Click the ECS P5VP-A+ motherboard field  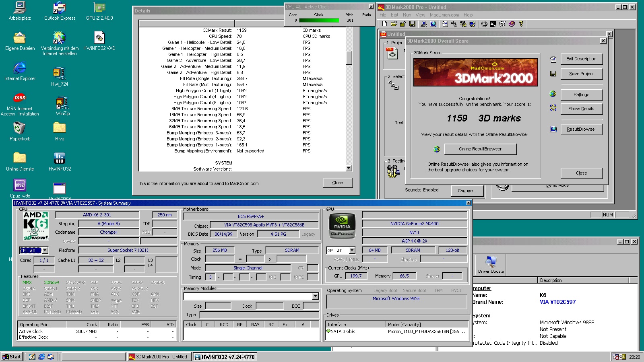pyautogui.click(x=251, y=216)
